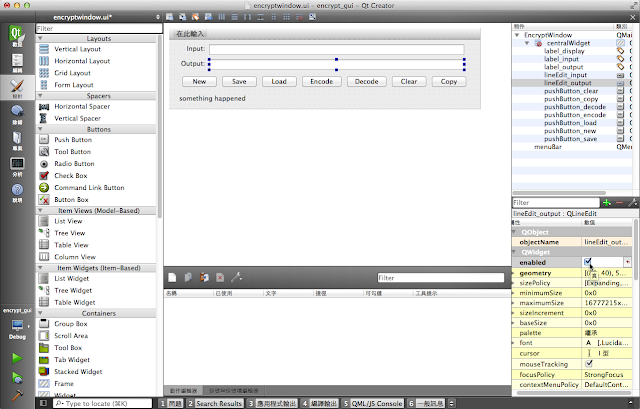This screenshot has height=409, width=640.
Task: Click Break Layout toolbar icon
Action: (300, 17)
